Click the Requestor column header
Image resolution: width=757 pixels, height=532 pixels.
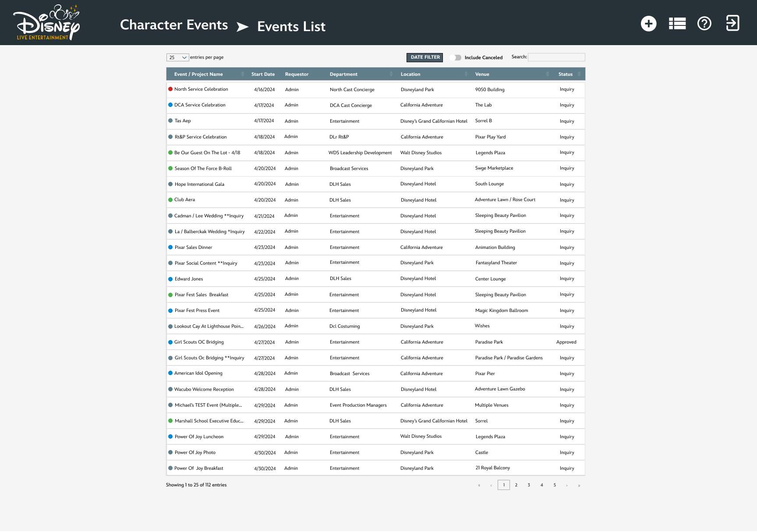(x=297, y=74)
